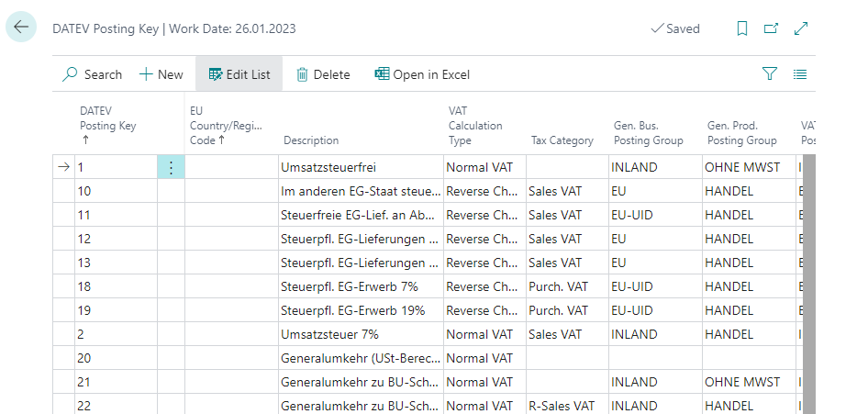868x414 pixels.
Task: Sort by DATEV Posting Key column
Action: pos(108,126)
